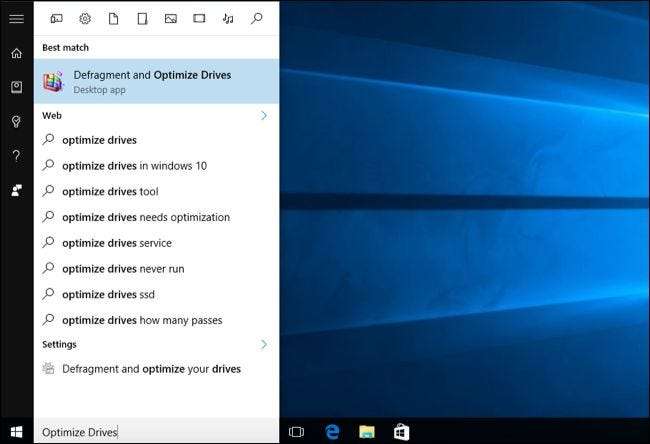This screenshot has height=444, width=650.
Task: Open the Cortana Notebook icon
Action: [16, 87]
